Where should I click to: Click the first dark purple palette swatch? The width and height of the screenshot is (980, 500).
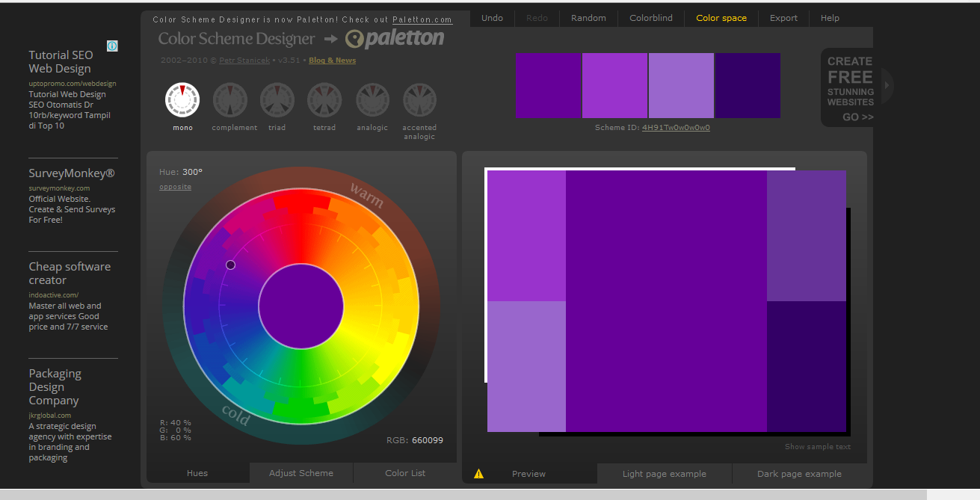coord(548,85)
